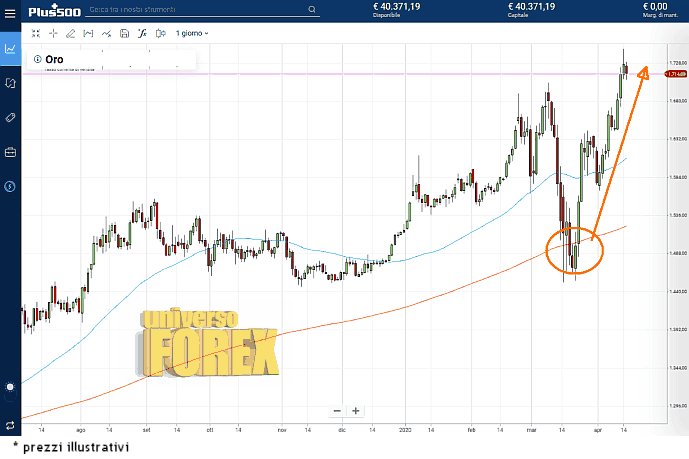Expand the '1 giorno' timeframe dropdown
Image resolution: width=689 pixels, height=459 pixels.
pyautogui.click(x=192, y=33)
